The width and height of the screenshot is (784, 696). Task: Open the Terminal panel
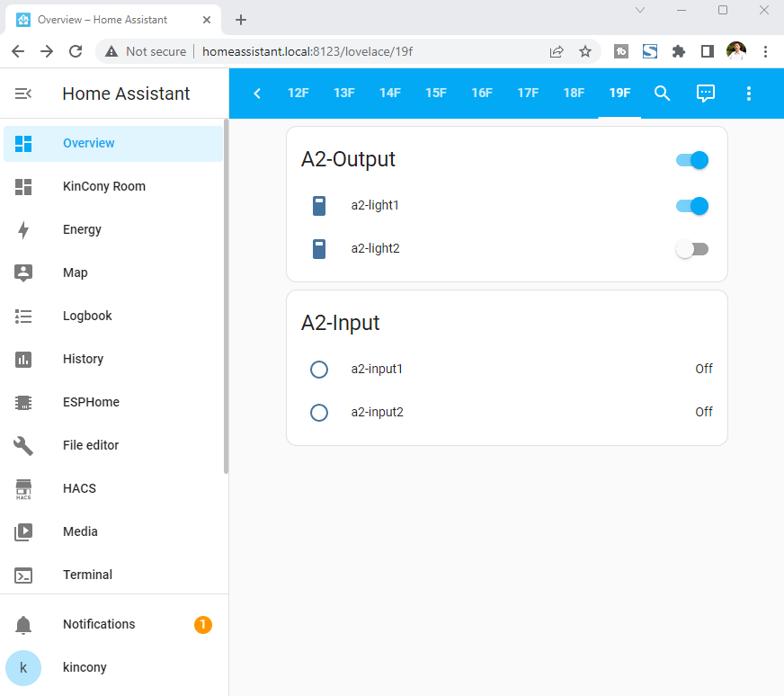pyautogui.click(x=87, y=575)
